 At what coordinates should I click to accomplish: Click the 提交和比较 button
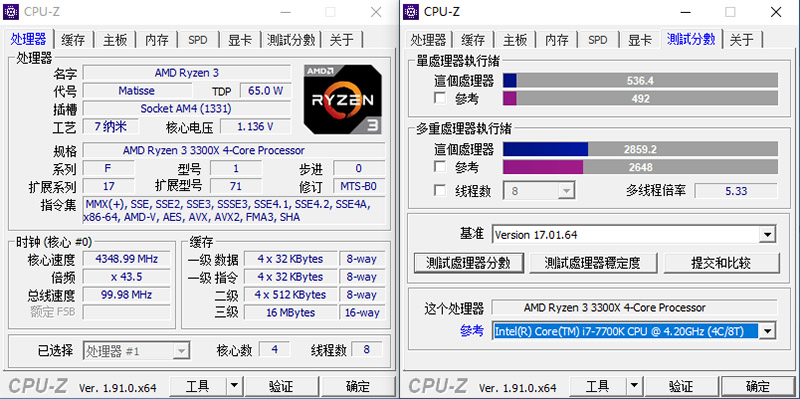721,263
